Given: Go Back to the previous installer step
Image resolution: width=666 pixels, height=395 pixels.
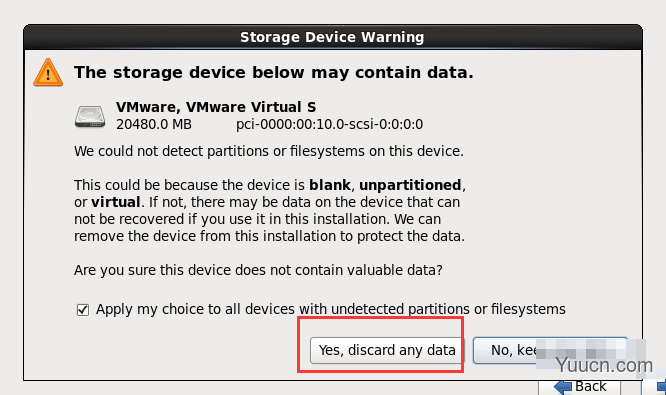Looking at the screenshot, I should 579,387.
